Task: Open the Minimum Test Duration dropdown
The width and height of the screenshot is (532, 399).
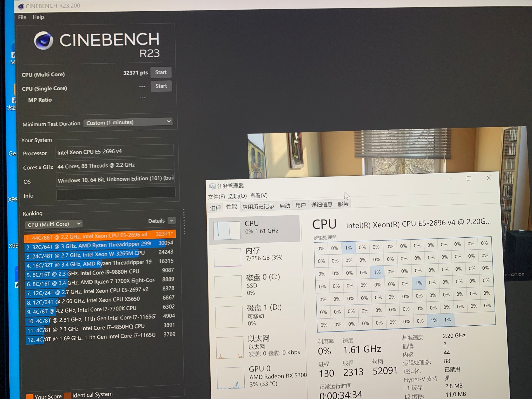Action: pos(128,122)
